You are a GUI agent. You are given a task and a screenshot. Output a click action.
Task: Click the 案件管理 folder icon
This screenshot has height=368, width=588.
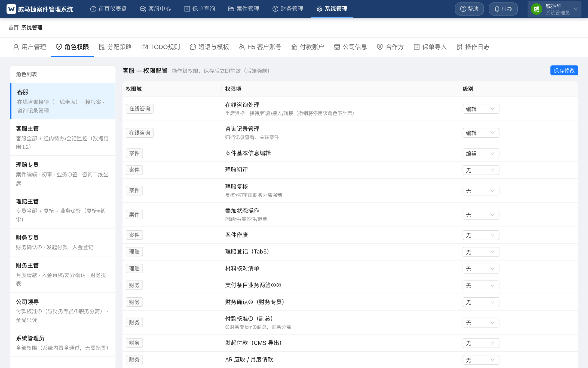coord(231,9)
